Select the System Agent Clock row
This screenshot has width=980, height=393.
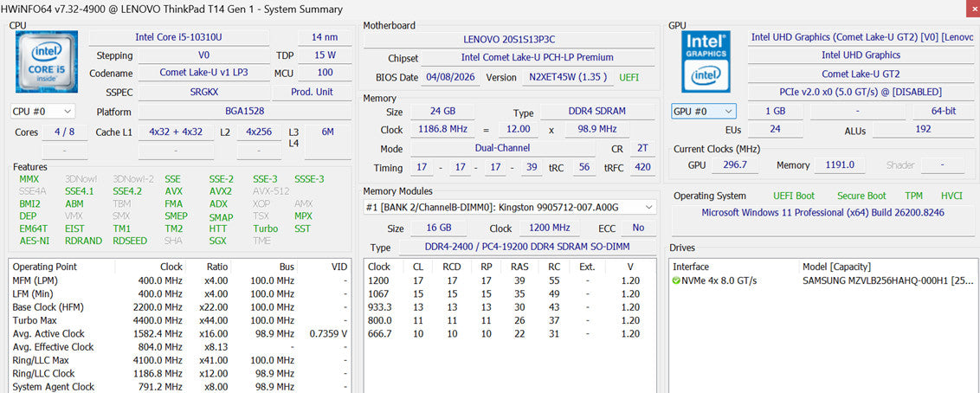[180, 387]
